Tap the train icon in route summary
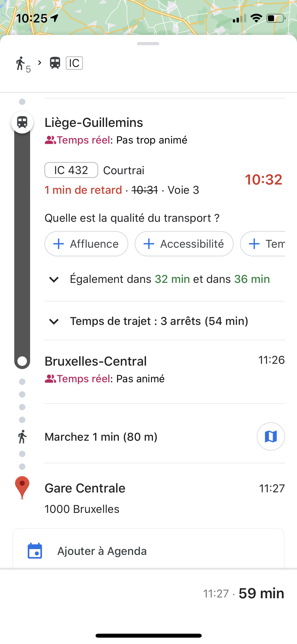297x644 pixels. pos(55,63)
